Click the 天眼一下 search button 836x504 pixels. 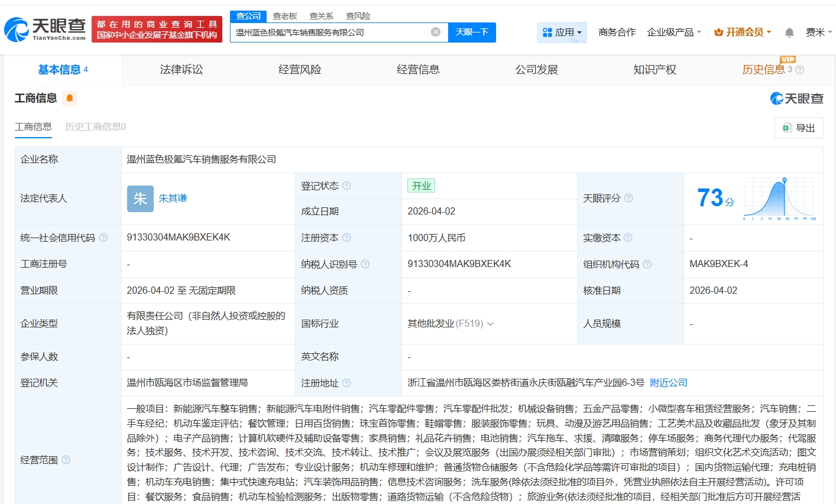(x=472, y=32)
